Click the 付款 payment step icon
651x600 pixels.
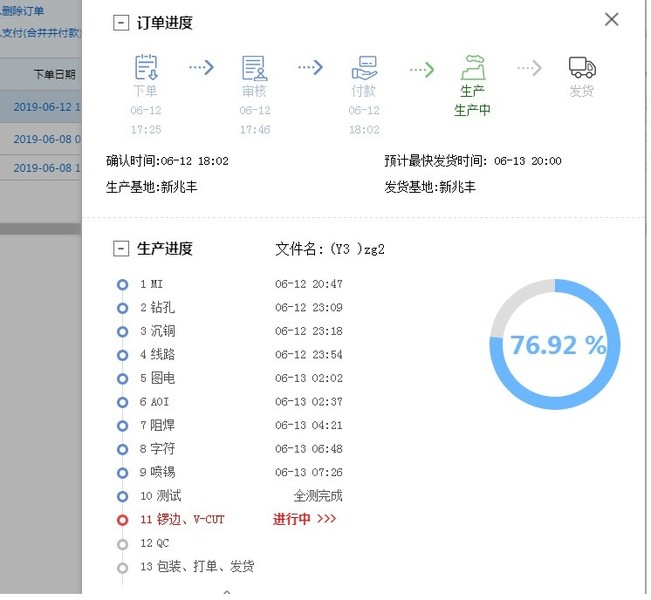[x=364, y=68]
